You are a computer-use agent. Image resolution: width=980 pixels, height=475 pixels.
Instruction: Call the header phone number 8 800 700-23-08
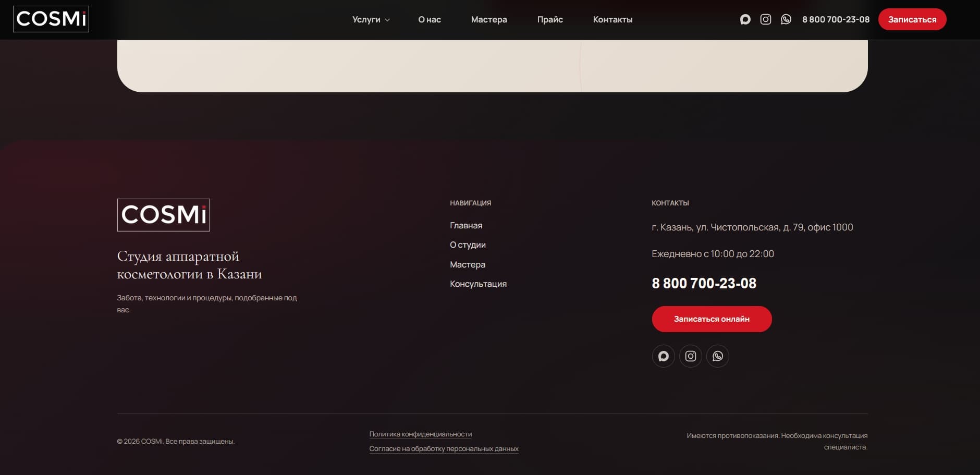(836, 20)
